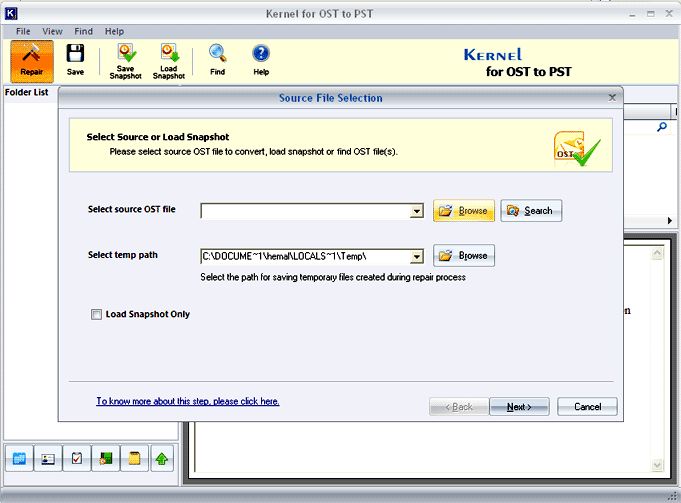This screenshot has width=681, height=503.
Task: Open the Help menu
Action: pyautogui.click(x=114, y=31)
